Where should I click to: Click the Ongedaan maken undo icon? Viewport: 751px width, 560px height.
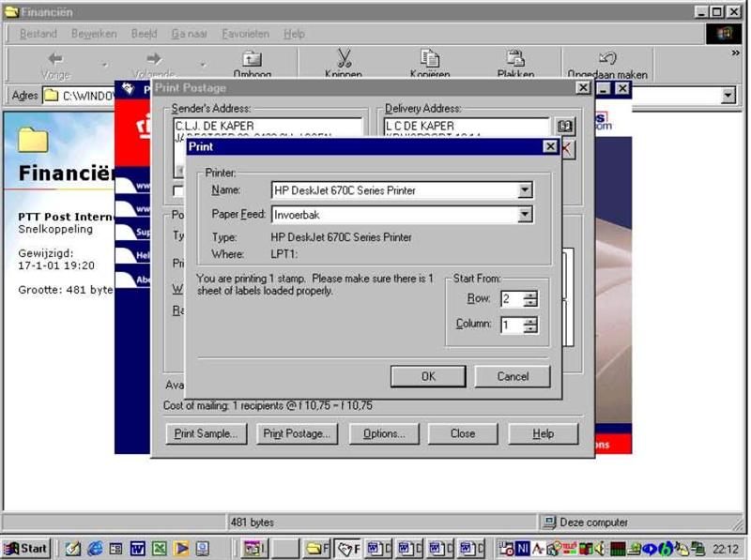pos(607,58)
